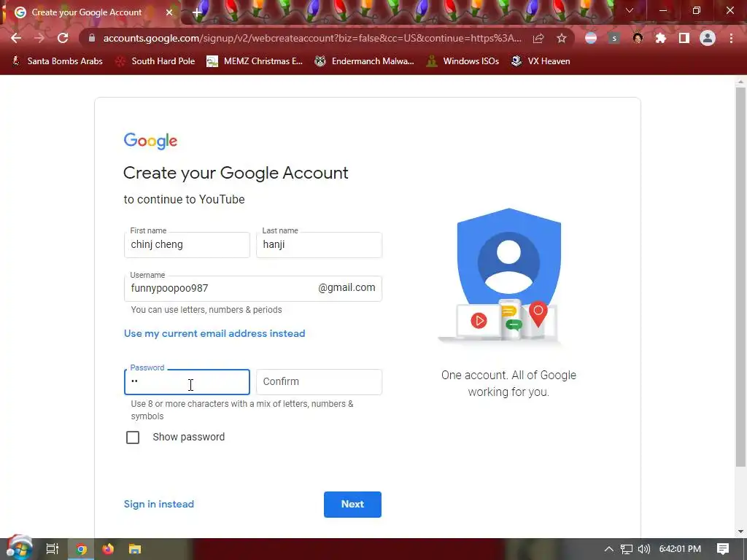Viewport: 747px width, 560px height.
Task: Click the striped flag extension icon
Action: (x=591, y=38)
